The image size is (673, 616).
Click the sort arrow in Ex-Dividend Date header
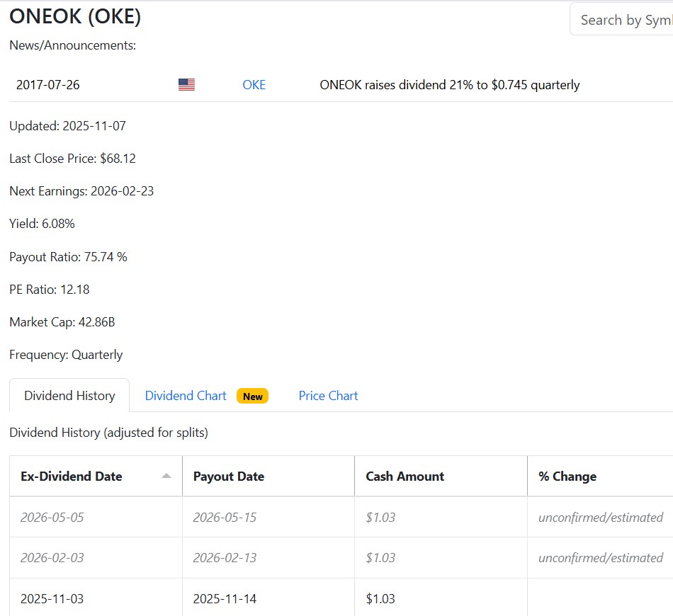tap(166, 477)
